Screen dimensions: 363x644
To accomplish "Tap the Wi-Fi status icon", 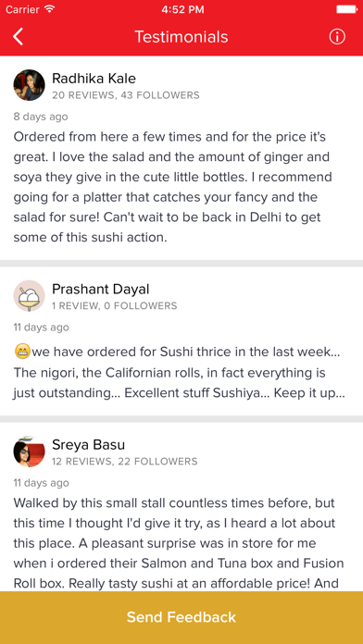I will (49, 9).
